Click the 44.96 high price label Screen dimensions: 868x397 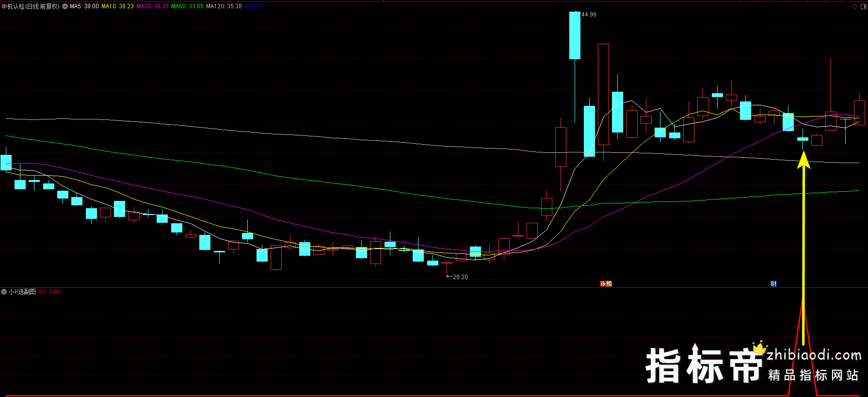click(589, 15)
